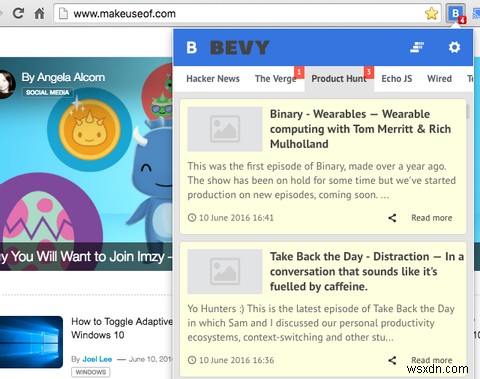Reload the page with the refresh icon
Image resolution: width=480 pixels, height=379 pixels.
[x=18, y=13]
